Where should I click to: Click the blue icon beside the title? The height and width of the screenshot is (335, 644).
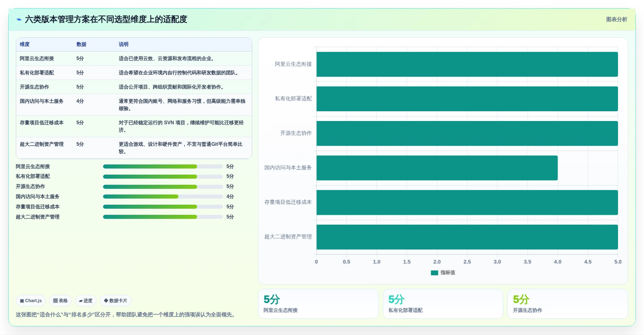[x=19, y=19]
